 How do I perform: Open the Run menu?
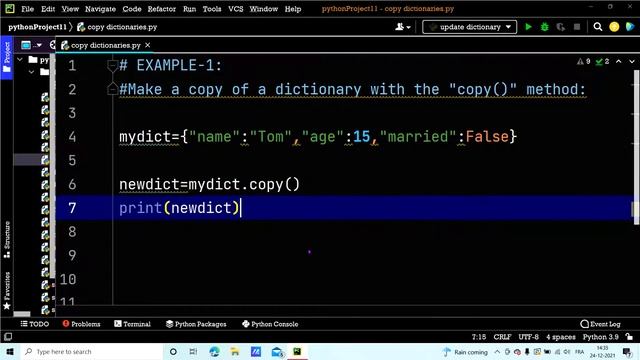tap(189, 9)
